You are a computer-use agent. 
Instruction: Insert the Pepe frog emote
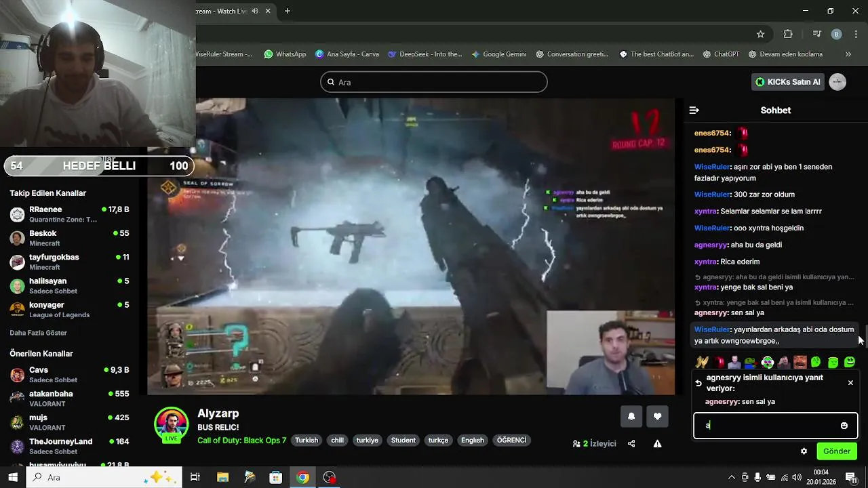(751, 362)
